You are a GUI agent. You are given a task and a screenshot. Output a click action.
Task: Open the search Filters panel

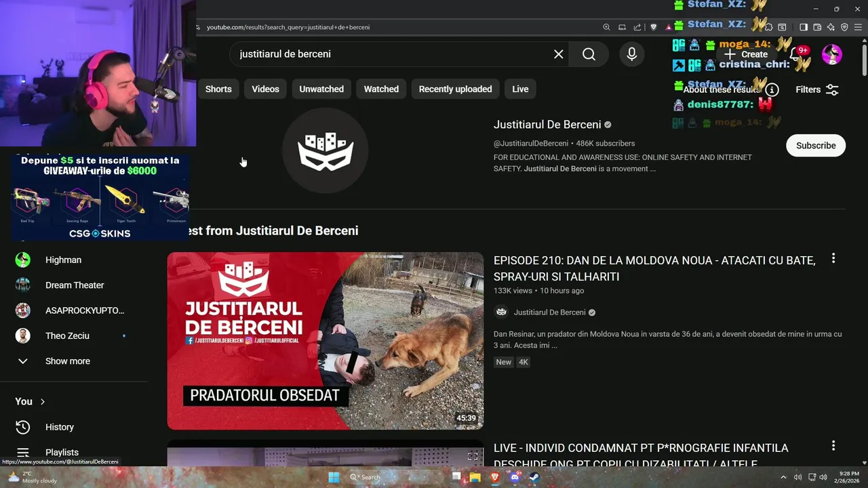pyautogui.click(x=817, y=89)
